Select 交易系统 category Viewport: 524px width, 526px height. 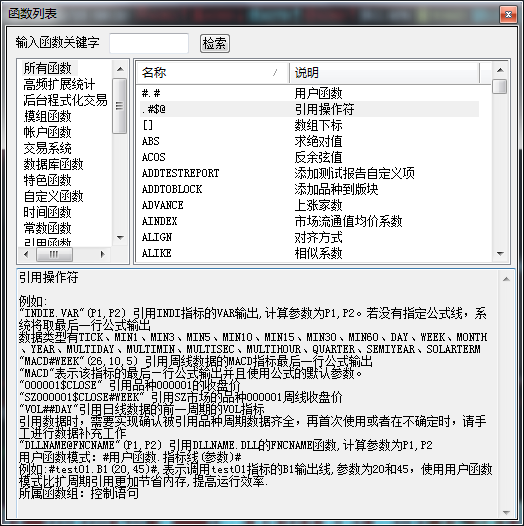(x=47, y=148)
